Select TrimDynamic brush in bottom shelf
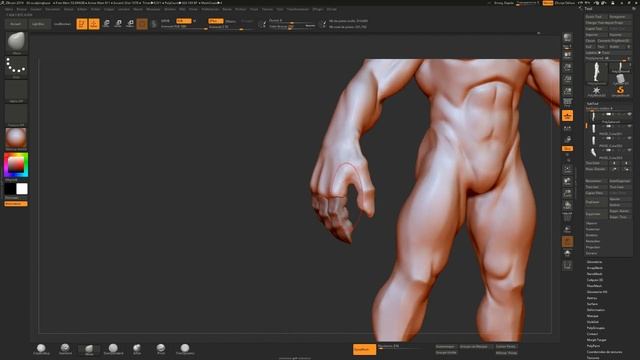Screen dimensions: 640x360 click(185, 349)
